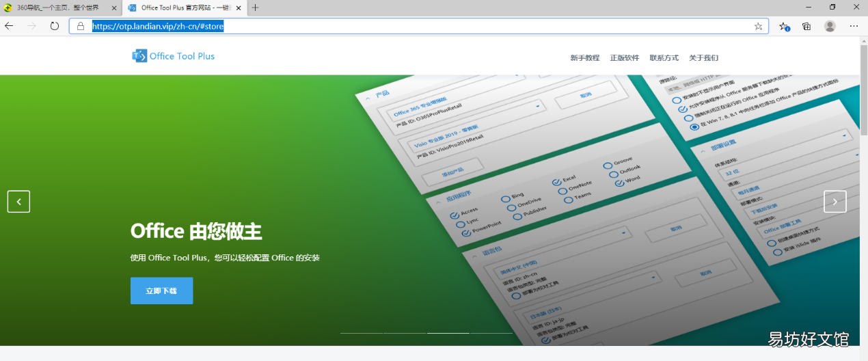This screenshot has width=868, height=361.
Task: Close the Office Tool Plus tab
Action: [239, 8]
